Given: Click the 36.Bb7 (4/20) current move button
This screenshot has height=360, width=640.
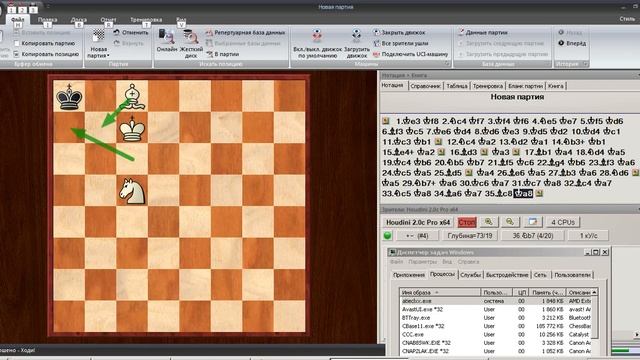Looking at the screenshot, I should [533, 236].
